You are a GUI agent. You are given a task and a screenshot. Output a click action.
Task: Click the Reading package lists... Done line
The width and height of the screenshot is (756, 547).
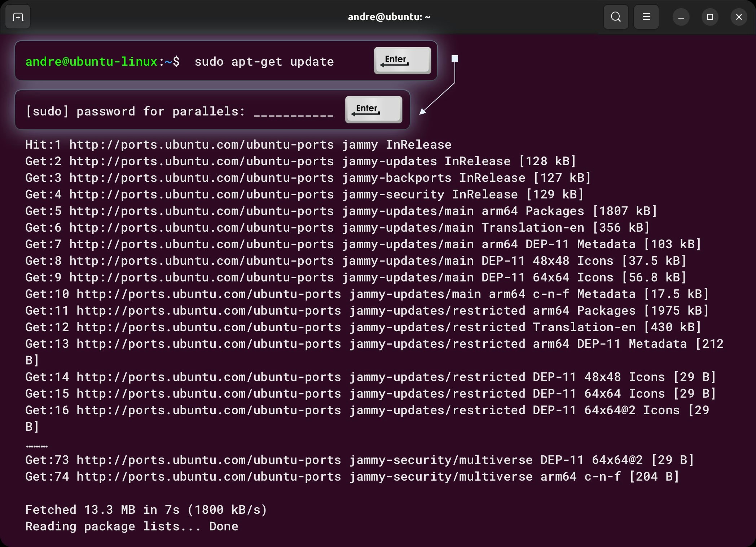[x=132, y=526]
